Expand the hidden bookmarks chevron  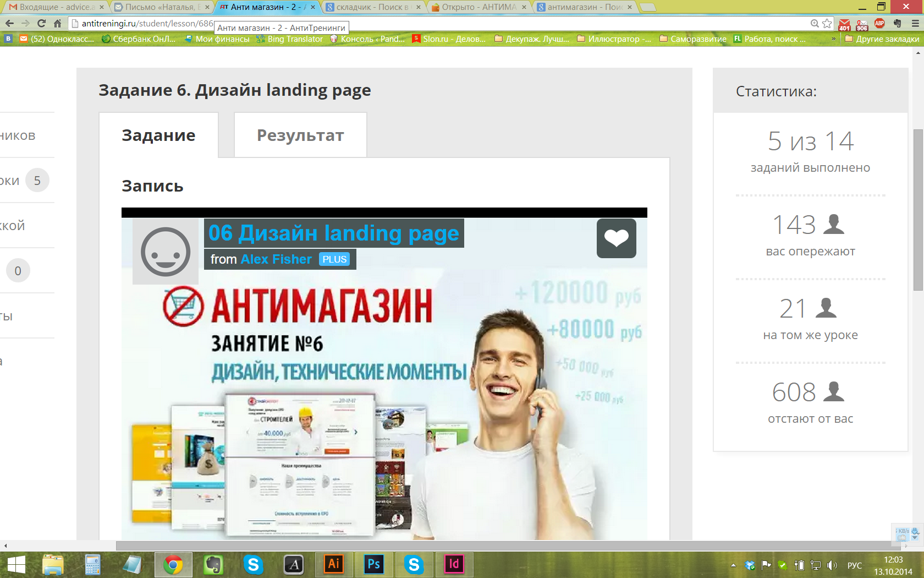pos(833,39)
